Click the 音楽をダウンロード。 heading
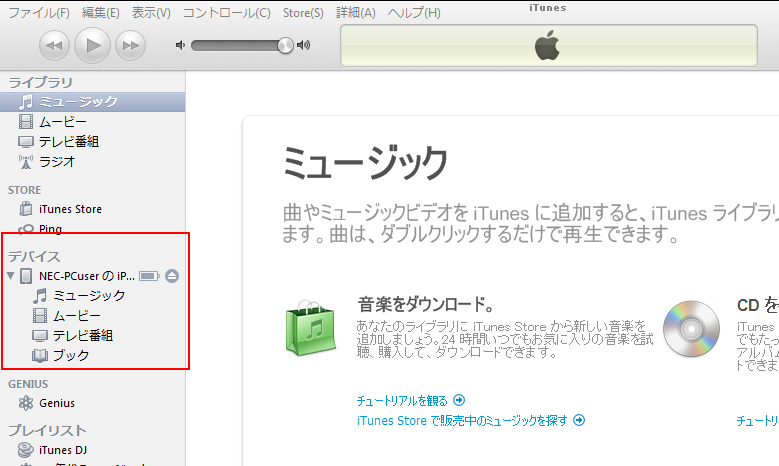The height and width of the screenshot is (466, 779). coord(426,305)
